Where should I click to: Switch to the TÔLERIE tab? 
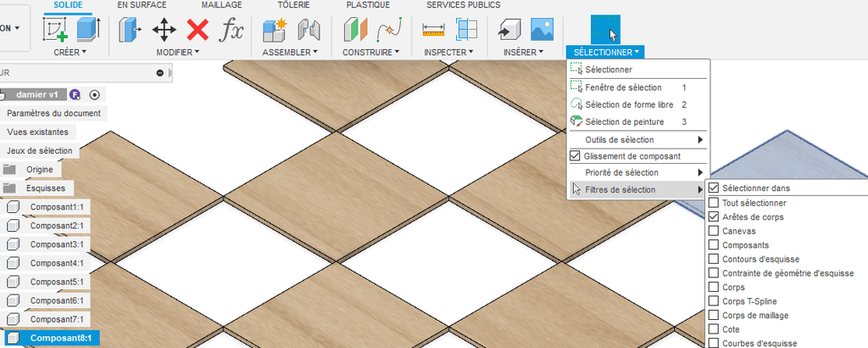click(293, 5)
